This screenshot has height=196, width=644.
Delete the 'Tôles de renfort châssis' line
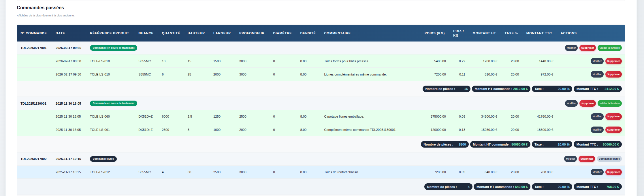[x=613, y=172]
